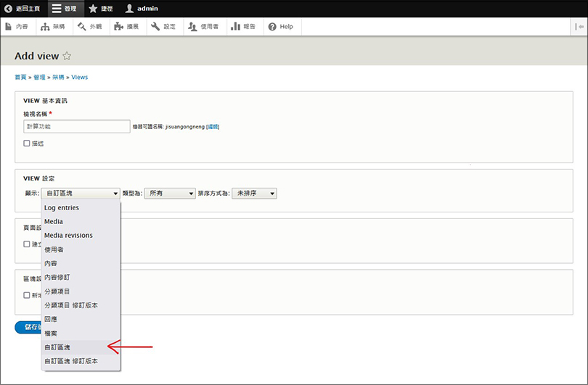The image size is (588, 385).
Task: Open the 使用者 people icon
Action: [192, 26]
